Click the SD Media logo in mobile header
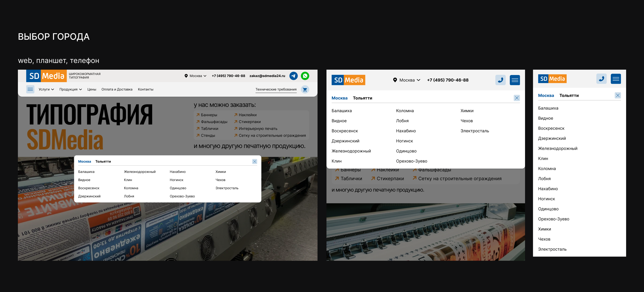644x292 pixels. pos(552,79)
